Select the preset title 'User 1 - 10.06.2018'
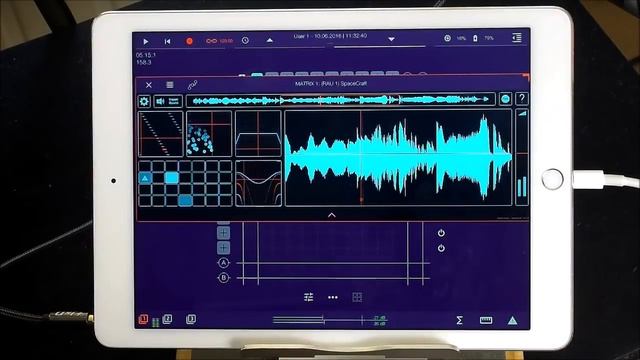This screenshot has height=360, width=640. coord(317,36)
